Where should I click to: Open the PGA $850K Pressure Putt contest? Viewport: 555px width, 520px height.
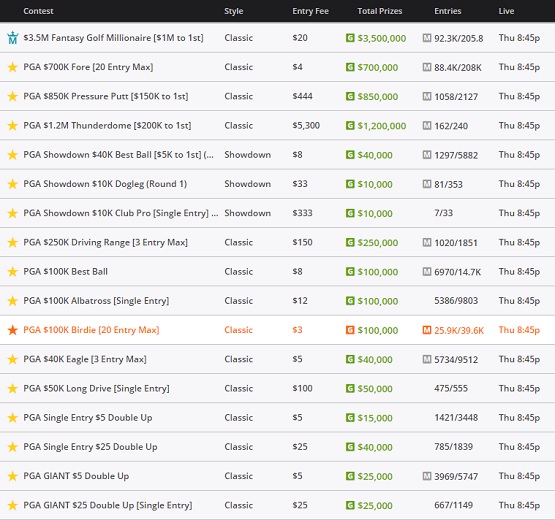[x=106, y=96]
